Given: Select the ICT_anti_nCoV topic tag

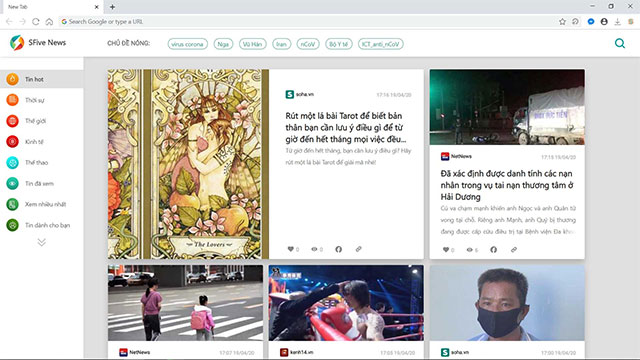Looking at the screenshot, I should pyautogui.click(x=381, y=44).
